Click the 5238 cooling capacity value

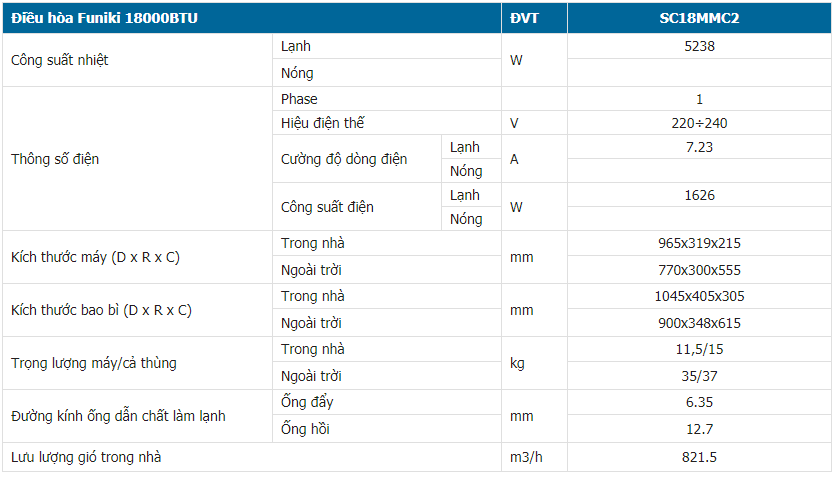699,46
